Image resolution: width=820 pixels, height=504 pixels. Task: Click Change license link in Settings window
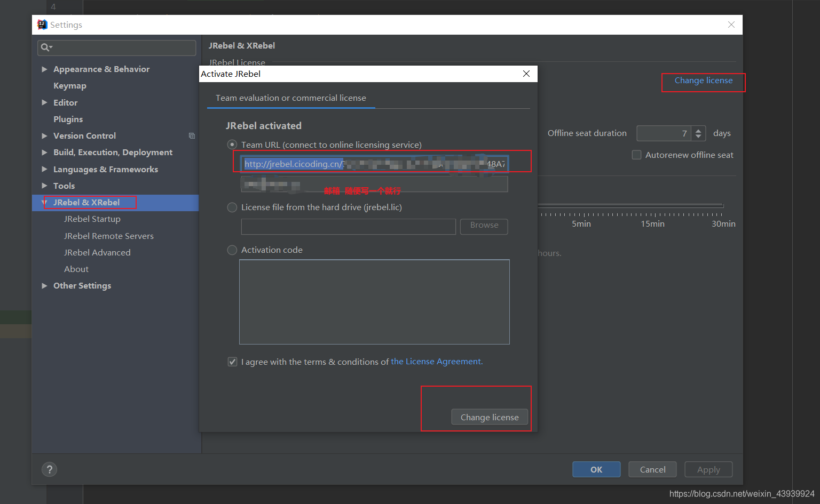tap(704, 81)
